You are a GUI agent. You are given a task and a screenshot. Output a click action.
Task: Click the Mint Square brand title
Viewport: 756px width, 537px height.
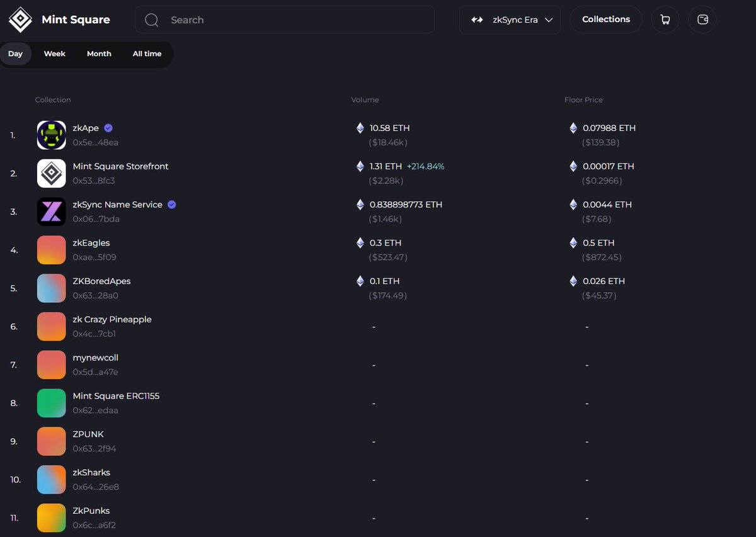tap(76, 20)
